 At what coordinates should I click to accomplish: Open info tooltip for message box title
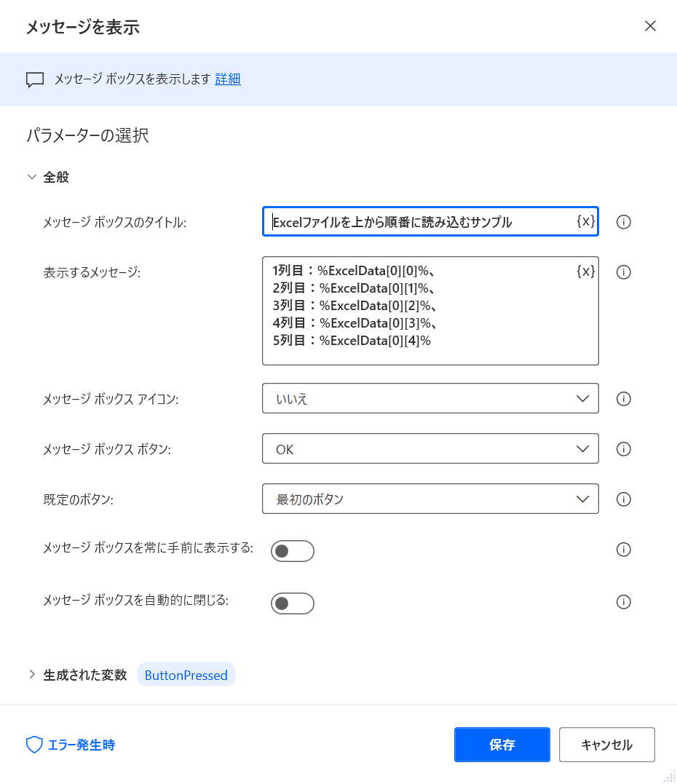[x=624, y=222]
